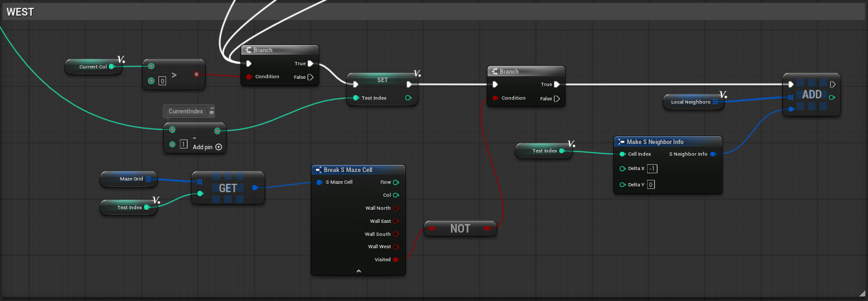Screen dimensions: 868x301
Task: Click the Wall East output pin
Action: tap(396, 222)
